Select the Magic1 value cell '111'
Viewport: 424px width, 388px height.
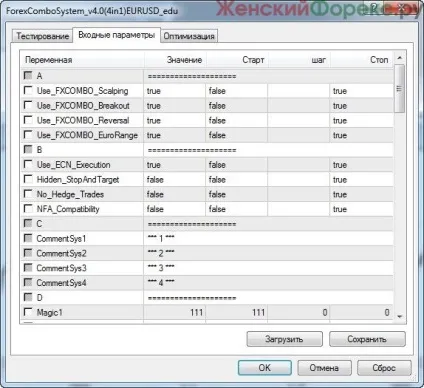(x=175, y=312)
